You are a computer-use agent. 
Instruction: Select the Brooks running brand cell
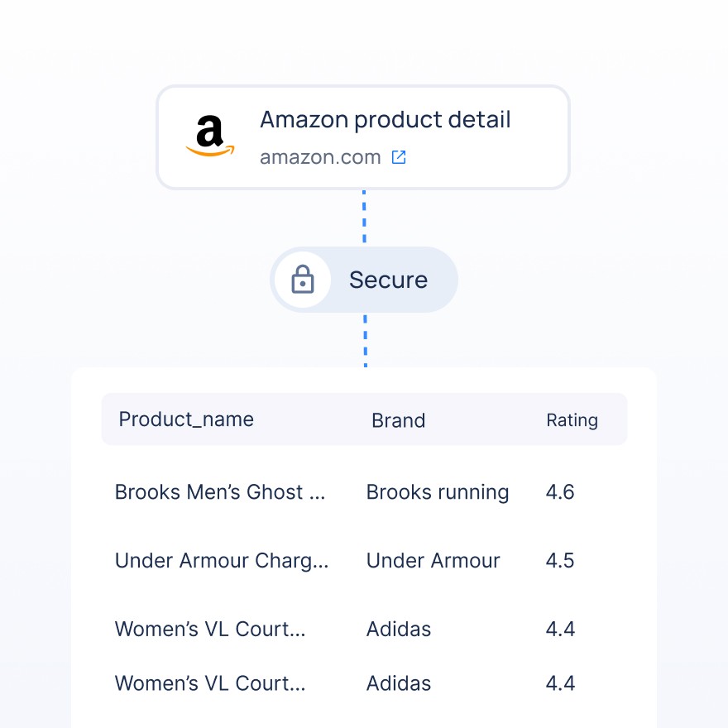pos(438,493)
